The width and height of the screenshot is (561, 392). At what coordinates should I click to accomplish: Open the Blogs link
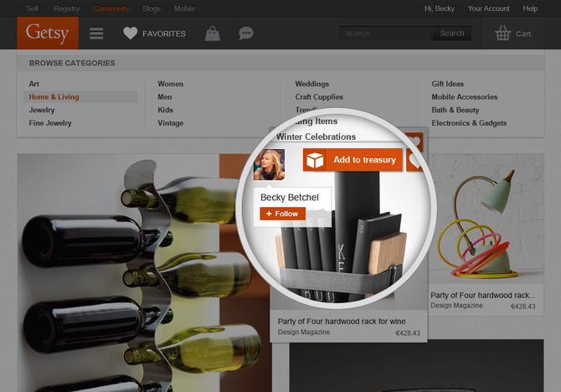[152, 8]
